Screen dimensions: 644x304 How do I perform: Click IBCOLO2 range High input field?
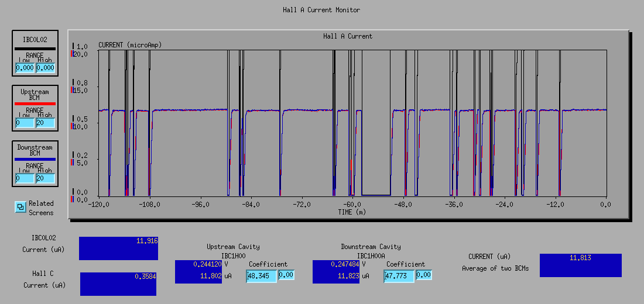pos(45,68)
